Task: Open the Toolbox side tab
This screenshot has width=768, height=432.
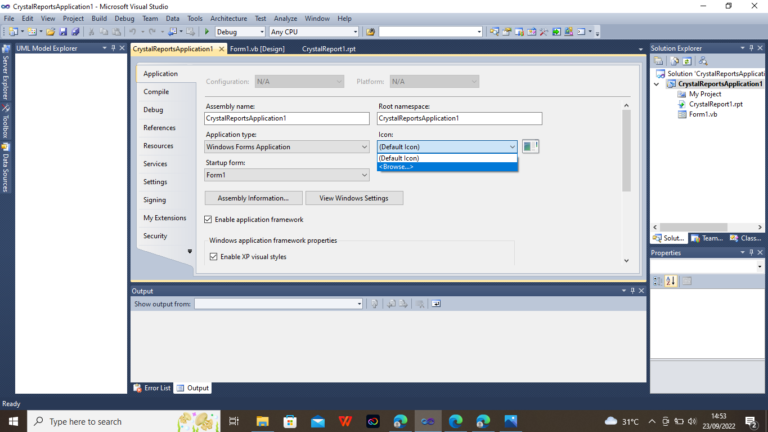Action: pos(6,121)
